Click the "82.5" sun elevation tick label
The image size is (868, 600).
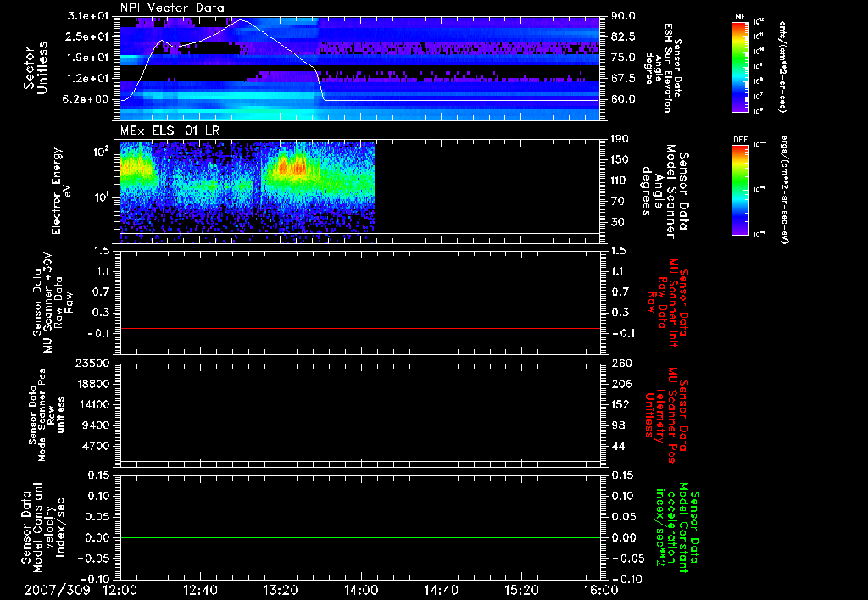pyautogui.click(x=623, y=36)
